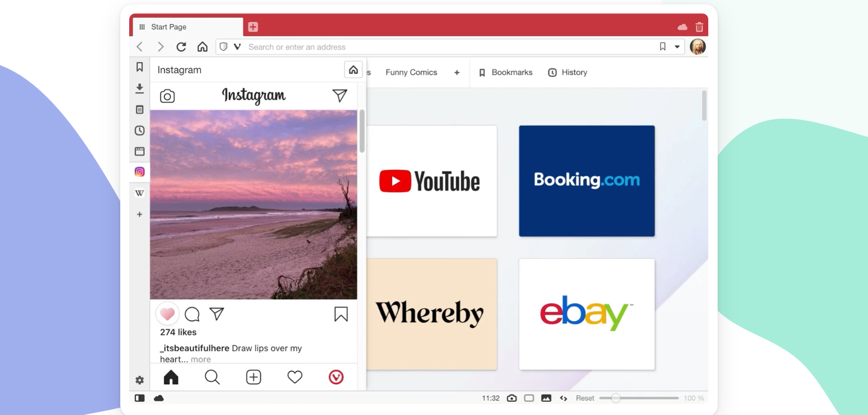Open the Instagram profile tab
Viewport: 868px width, 415px height.
336,377
